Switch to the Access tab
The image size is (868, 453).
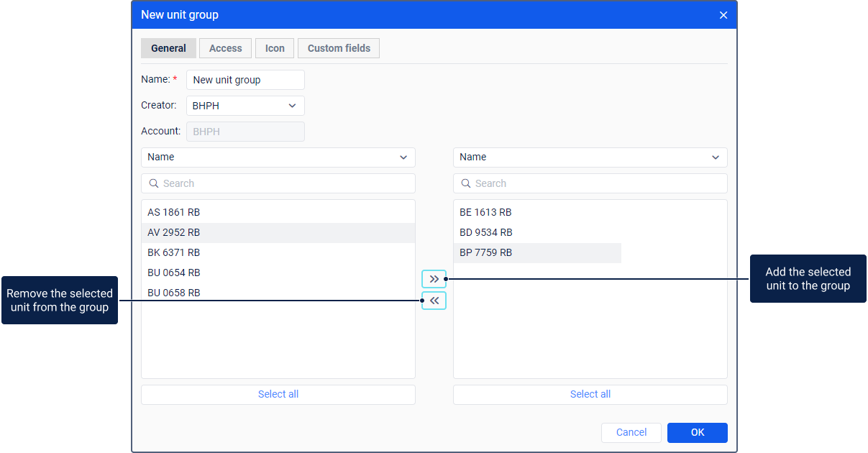pos(226,48)
